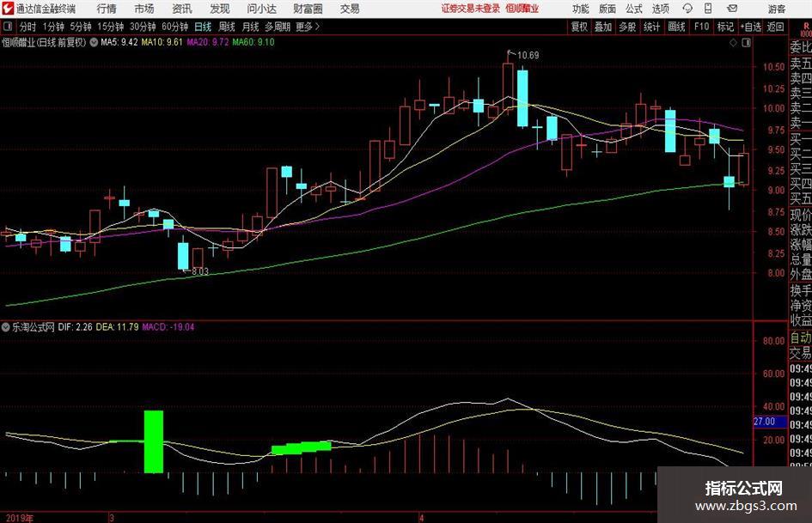
Task: Click the 8.03 low price label
Action: pos(200,271)
